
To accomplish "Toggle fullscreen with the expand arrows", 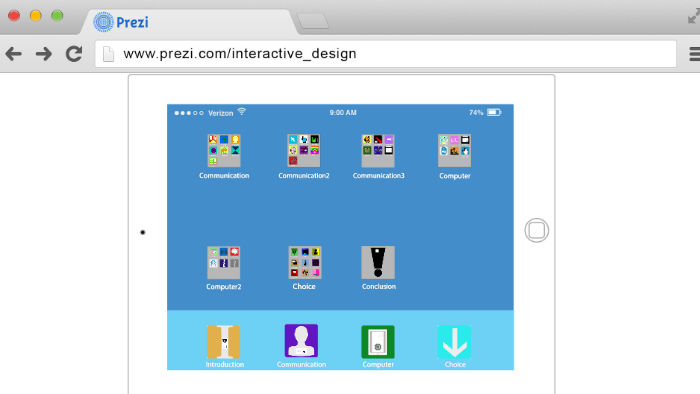I will point(694,17).
